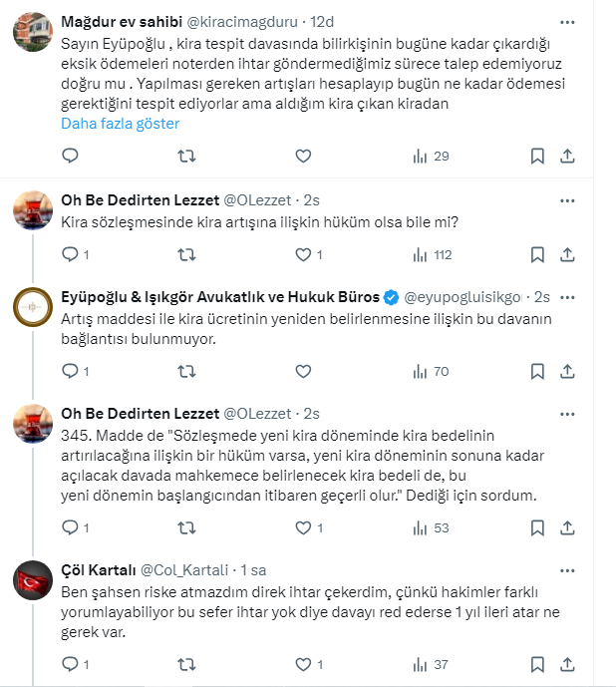Image resolution: width=616 pixels, height=687 pixels.
Task: Bookmark the 345. Madde tweet
Action: [537, 527]
